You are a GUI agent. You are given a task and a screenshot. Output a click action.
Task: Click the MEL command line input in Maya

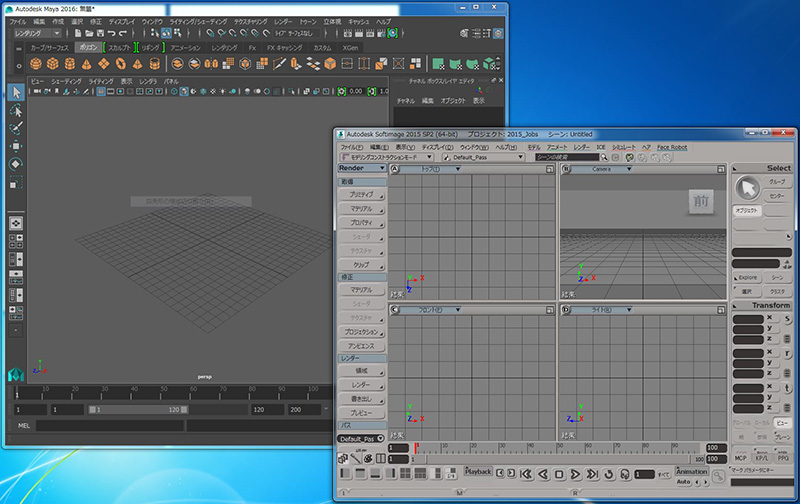[x=110, y=425]
